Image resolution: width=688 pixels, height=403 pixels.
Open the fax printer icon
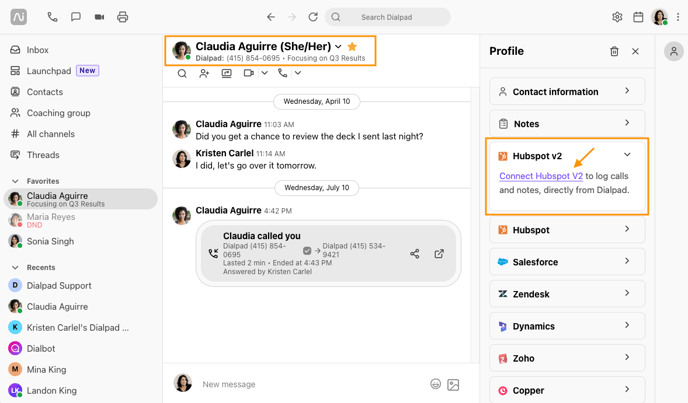coord(122,17)
